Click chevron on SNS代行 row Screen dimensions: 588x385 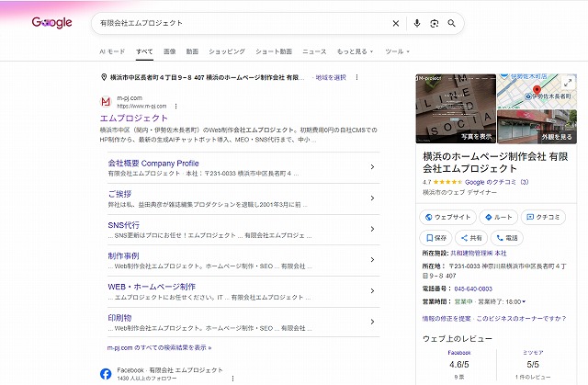372,229
